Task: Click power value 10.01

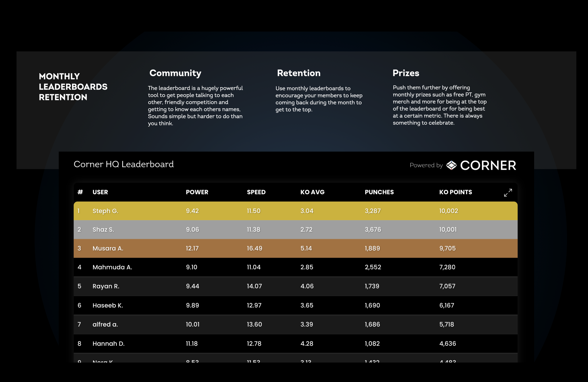Action: coord(193,324)
